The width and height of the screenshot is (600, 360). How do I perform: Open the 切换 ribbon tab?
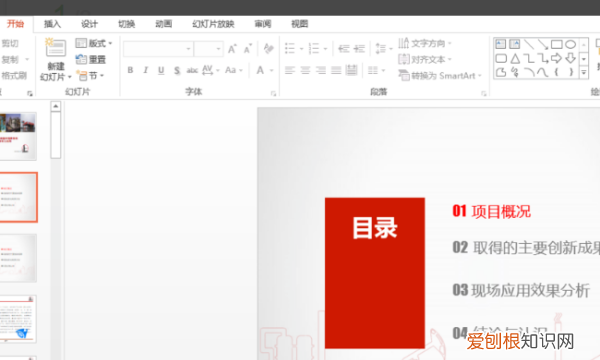point(127,24)
